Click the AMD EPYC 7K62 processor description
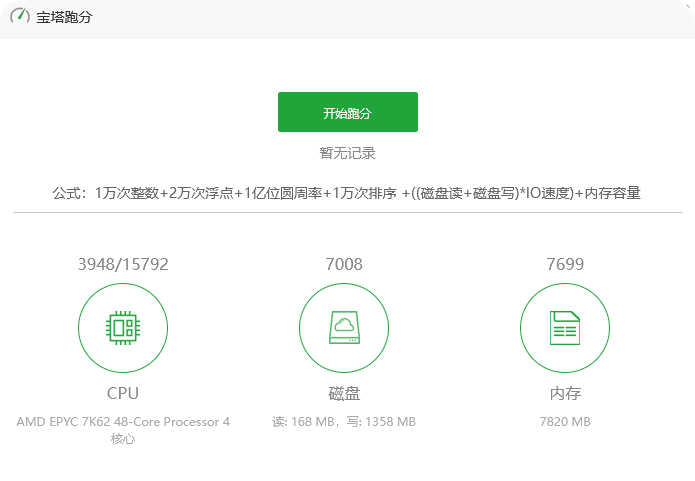695x481 pixels. pyautogui.click(x=123, y=422)
